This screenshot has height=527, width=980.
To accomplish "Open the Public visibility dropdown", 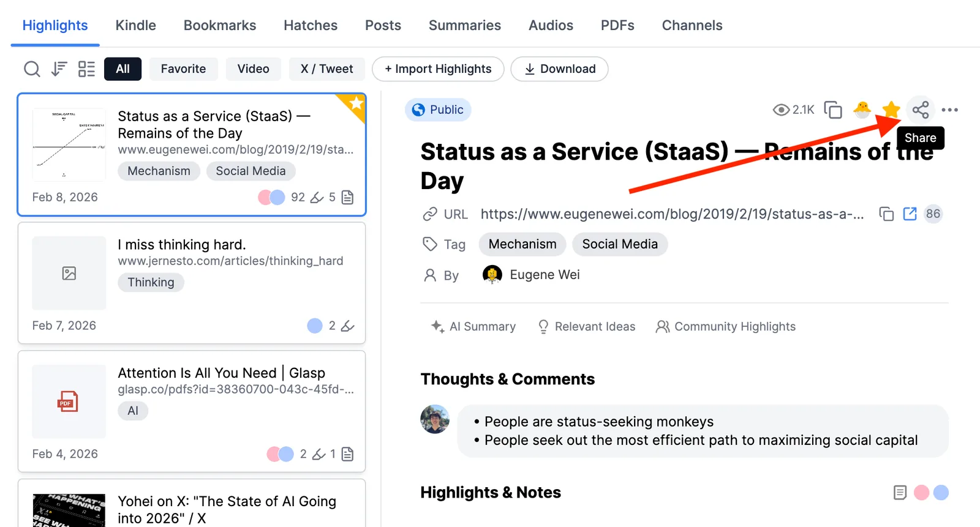I will point(438,110).
